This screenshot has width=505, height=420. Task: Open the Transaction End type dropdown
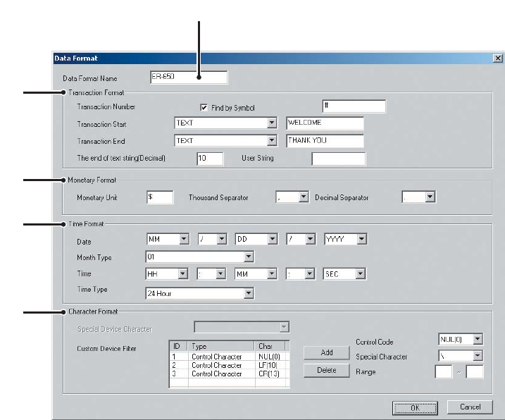tap(225, 140)
